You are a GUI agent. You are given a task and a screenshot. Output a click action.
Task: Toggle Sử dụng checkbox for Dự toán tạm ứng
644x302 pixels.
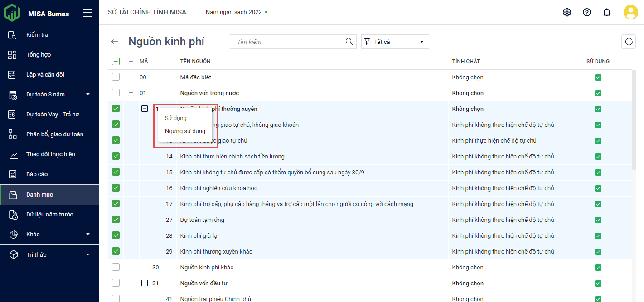click(x=598, y=220)
